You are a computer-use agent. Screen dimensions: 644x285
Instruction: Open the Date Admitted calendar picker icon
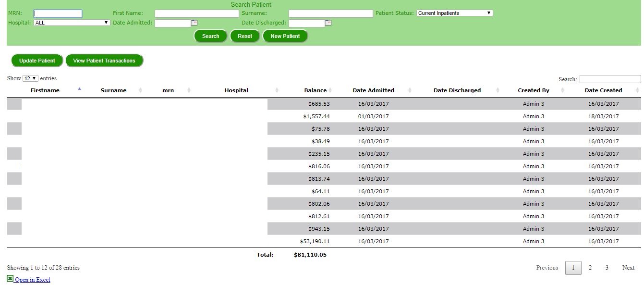pos(194,23)
